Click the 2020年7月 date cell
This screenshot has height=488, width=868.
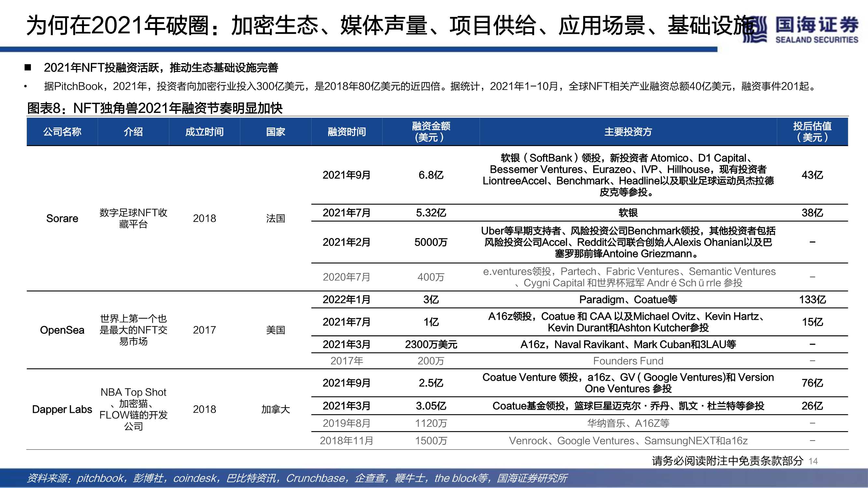click(346, 277)
